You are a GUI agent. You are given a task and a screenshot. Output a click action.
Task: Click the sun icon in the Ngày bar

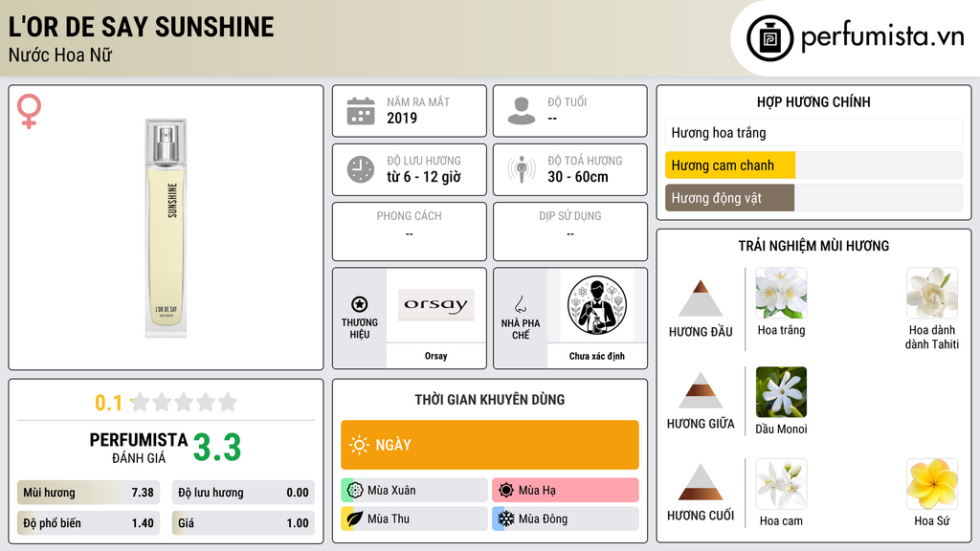click(x=360, y=445)
